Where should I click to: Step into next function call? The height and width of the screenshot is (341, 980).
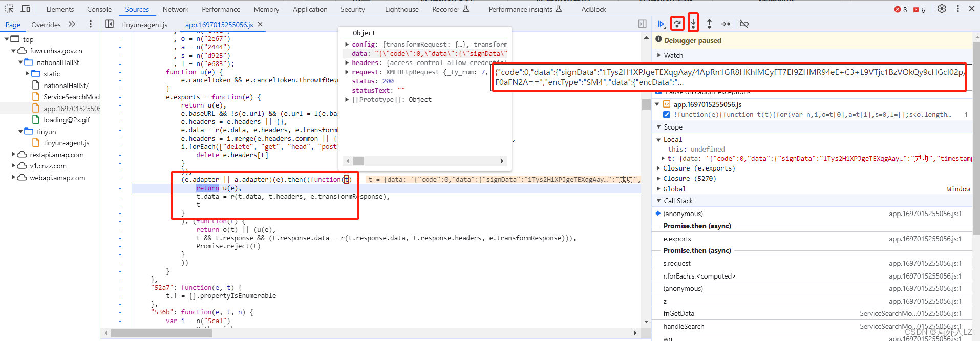[693, 23]
